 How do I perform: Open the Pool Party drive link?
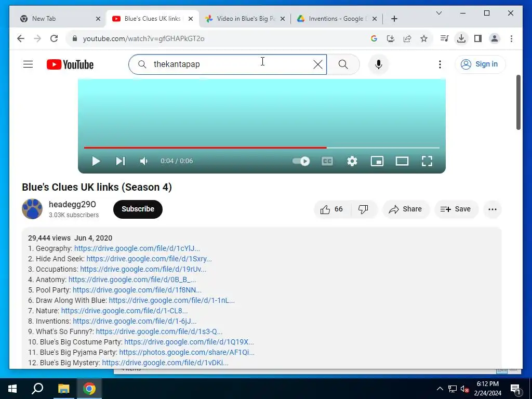click(x=137, y=290)
